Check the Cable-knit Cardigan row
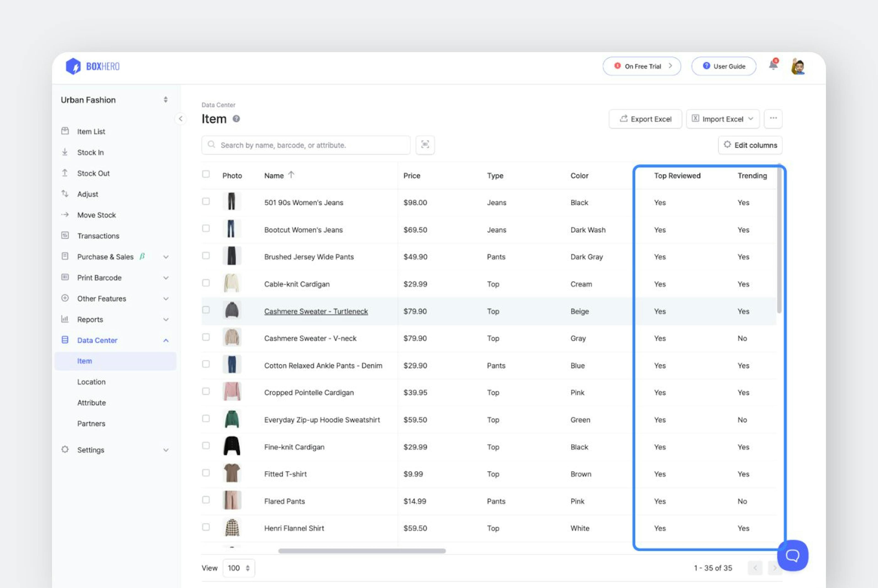 [206, 283]
